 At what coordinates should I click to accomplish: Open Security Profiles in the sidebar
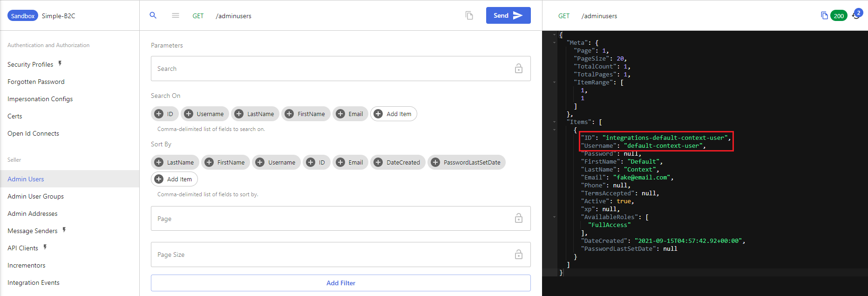[30, 64]
